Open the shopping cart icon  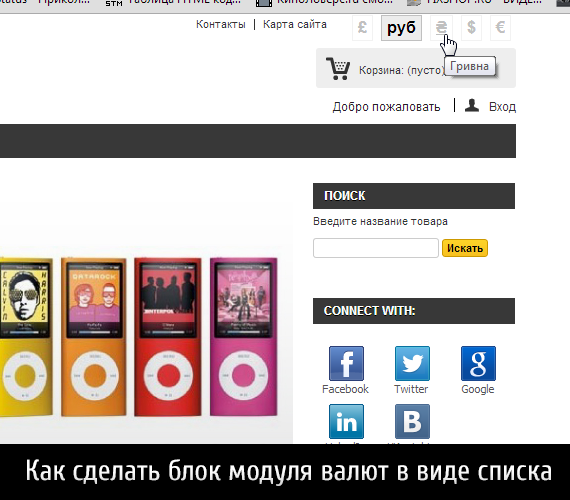click(338, 68)
